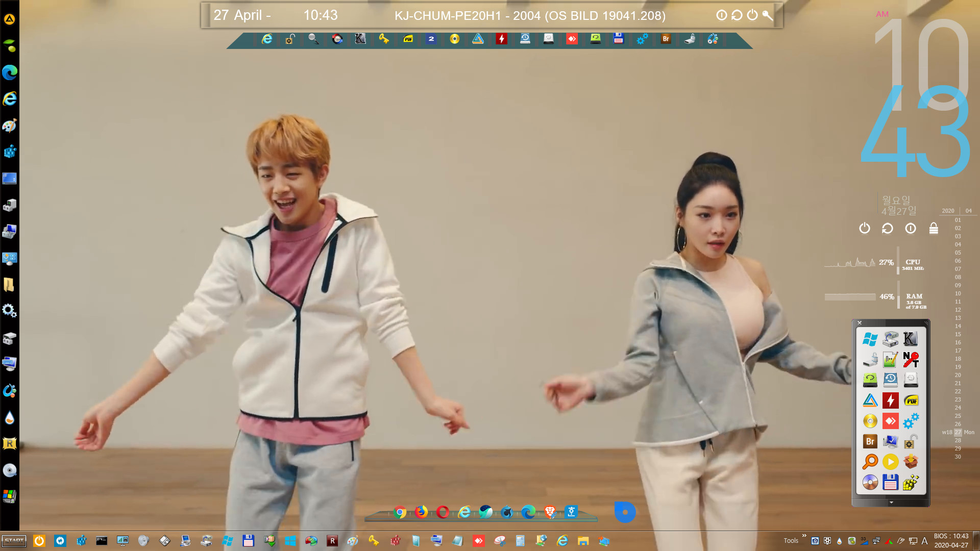Launch Opera from the browser dock
This screenshot has height=551, width=980.
443,512
